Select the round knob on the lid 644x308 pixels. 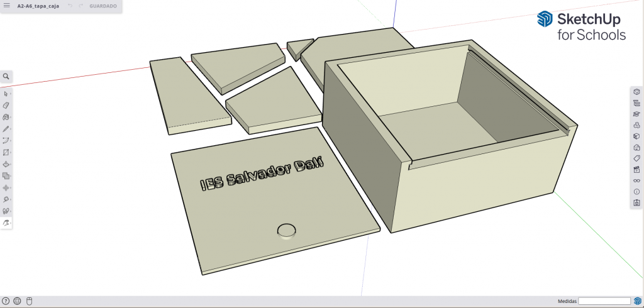click(x=286, y=231)
